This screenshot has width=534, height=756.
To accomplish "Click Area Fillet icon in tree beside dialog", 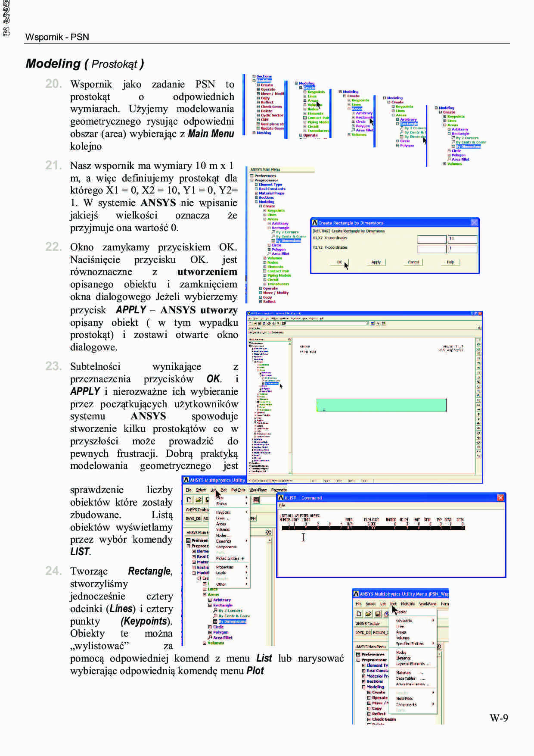I will click(x=269, y=253).
